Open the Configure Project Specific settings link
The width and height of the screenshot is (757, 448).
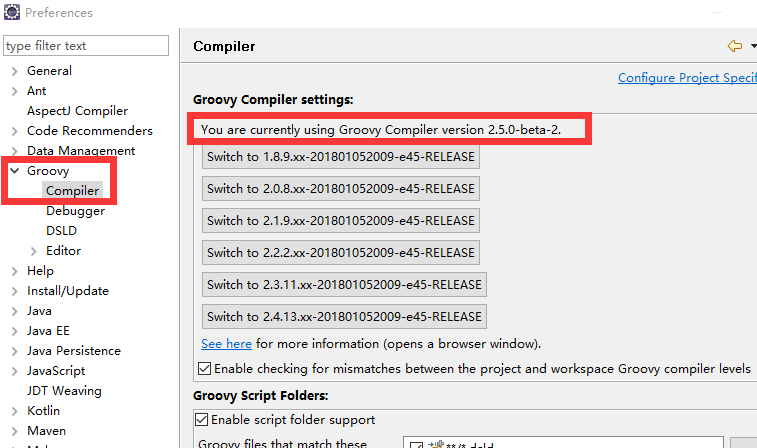[x=687, y=78]
